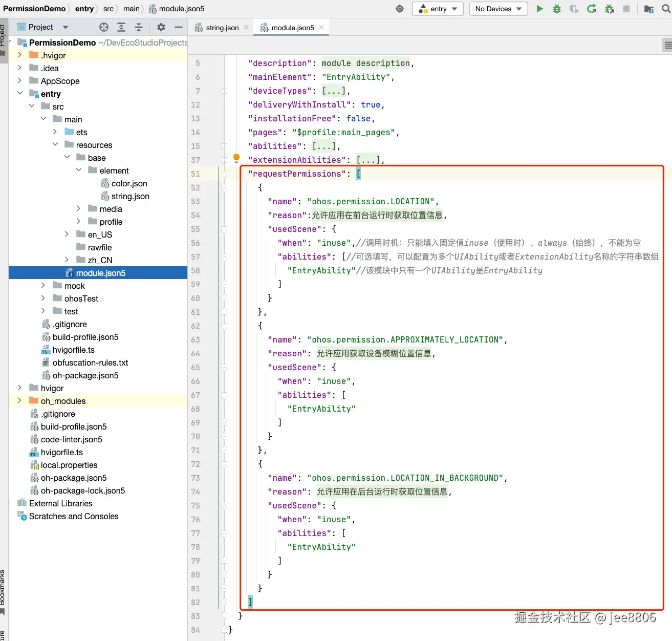The width and height of the screenshot is (672, 641).
Task: Click the PermissionDemo breadcrumb
Action: (x=34, y=9)
